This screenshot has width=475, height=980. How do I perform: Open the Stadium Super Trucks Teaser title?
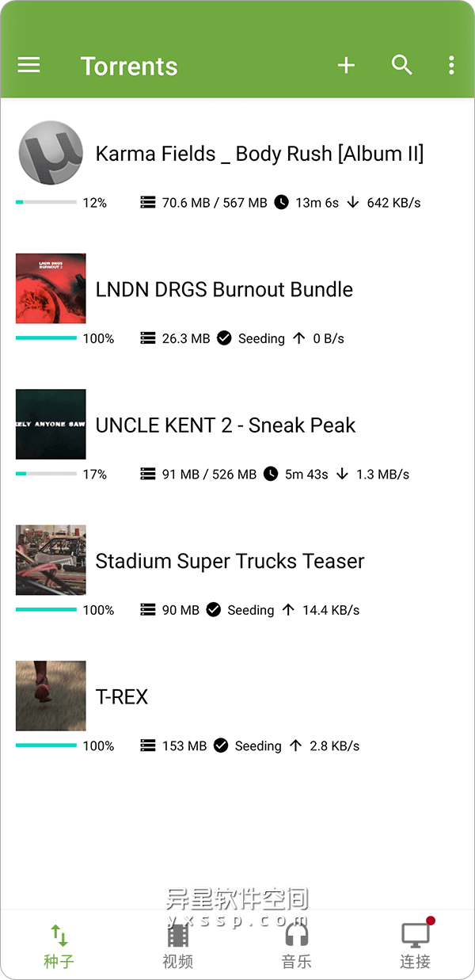(x=230, y=561)
